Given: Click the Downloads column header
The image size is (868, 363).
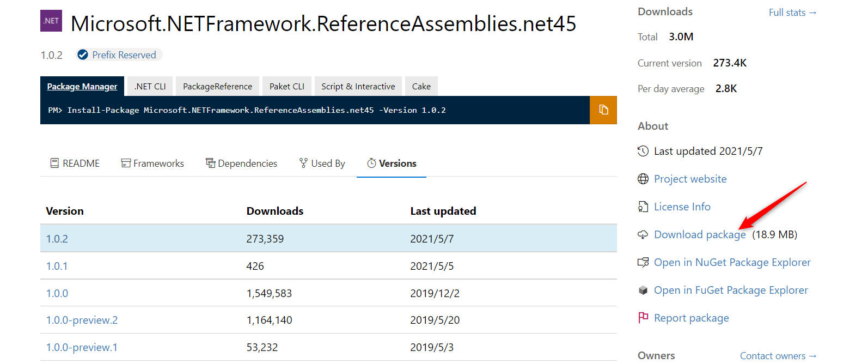Looking at the screenshot, I should [275, 211].
